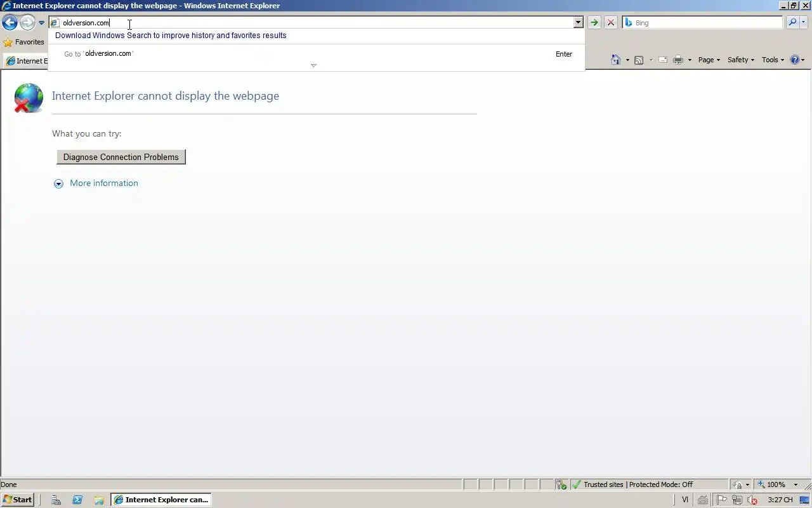
Task: Click the green Go arrow button
Action: [594, 23]
